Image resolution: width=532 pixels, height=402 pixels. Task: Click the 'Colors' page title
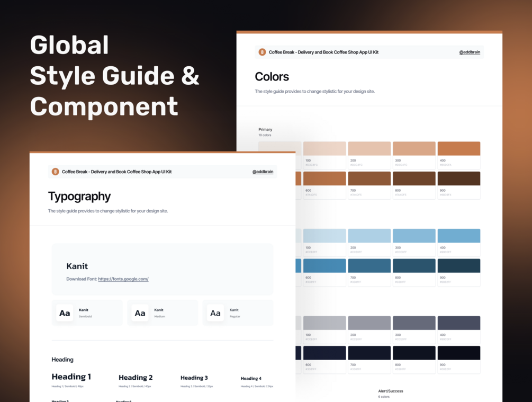[272, 77]
